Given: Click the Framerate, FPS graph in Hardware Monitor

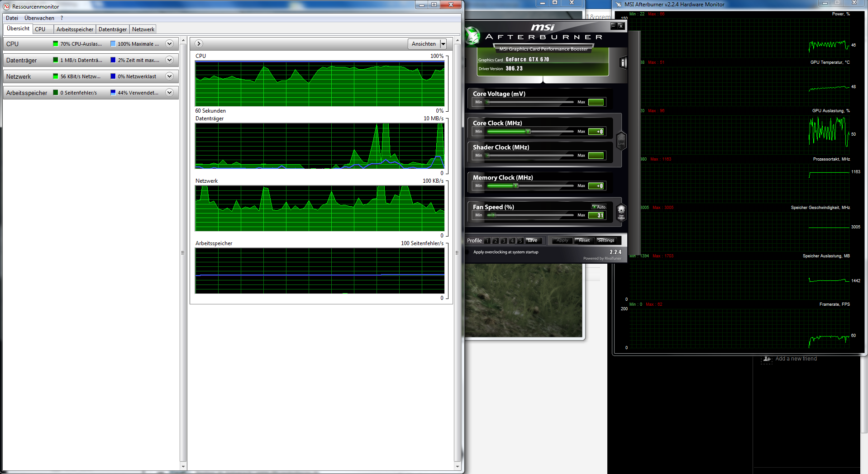Looking at the screenshot, I should pyautogui.click(x=739, y=328).
